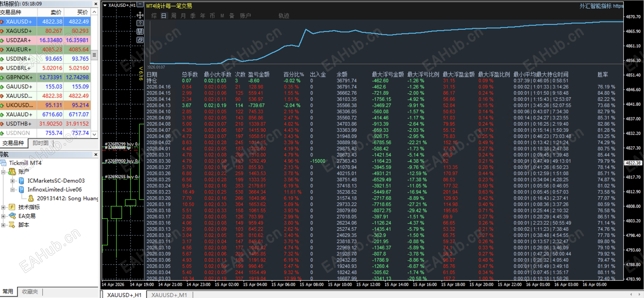
Task: Click the move-panel cross arrows icon
Action: pyautogui.click(x=140, y=15)
